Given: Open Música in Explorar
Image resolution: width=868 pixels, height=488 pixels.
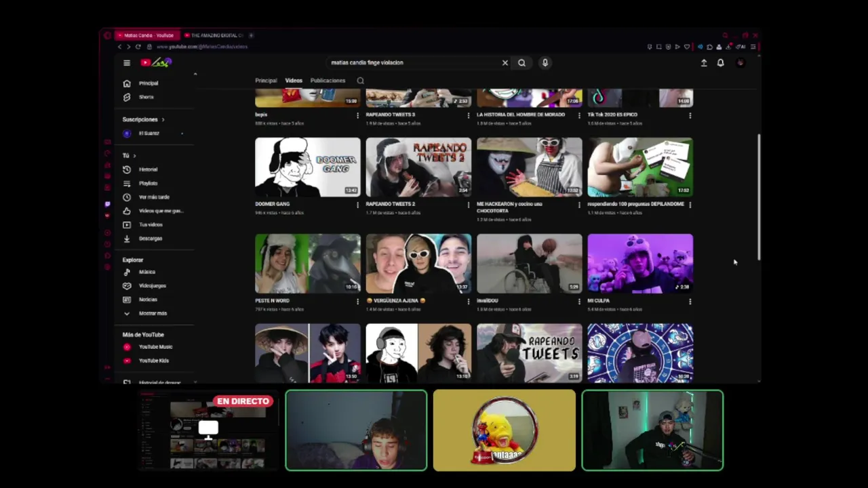Looking at the screenshot, I should click(x=146, y=272).
